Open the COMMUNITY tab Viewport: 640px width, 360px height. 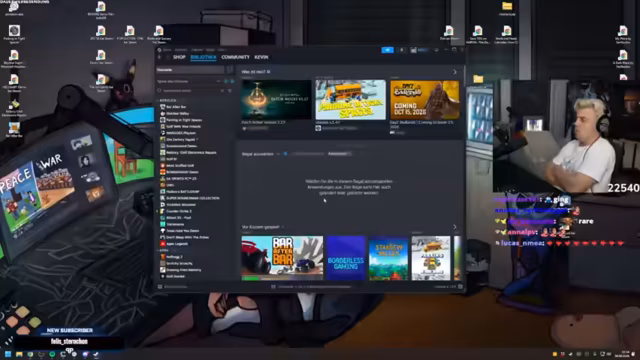236,57
